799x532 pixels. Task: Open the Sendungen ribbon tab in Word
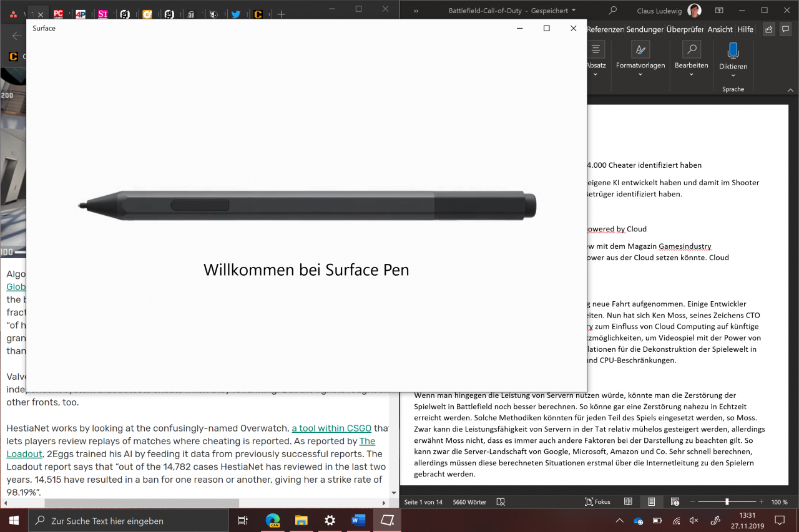click(645, 29)
